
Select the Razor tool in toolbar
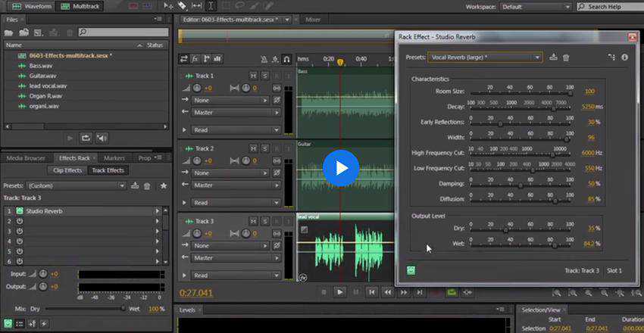(x=183, y=6)
